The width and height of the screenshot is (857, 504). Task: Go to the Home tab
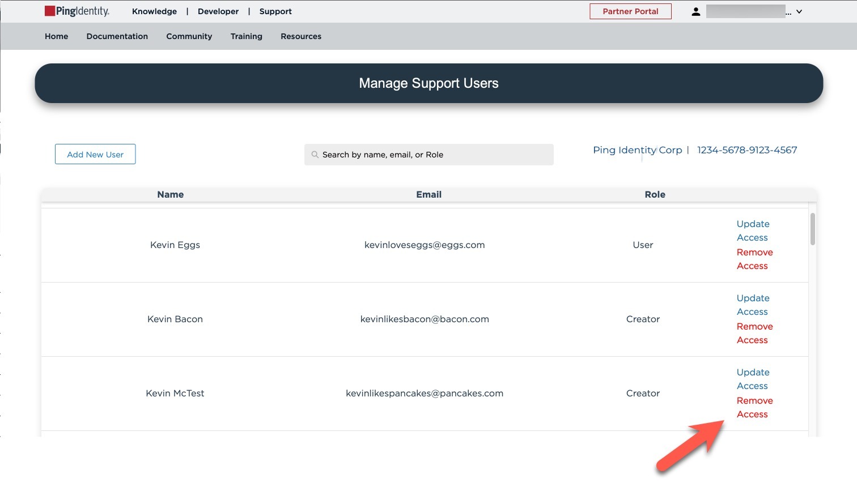[57, 36]
